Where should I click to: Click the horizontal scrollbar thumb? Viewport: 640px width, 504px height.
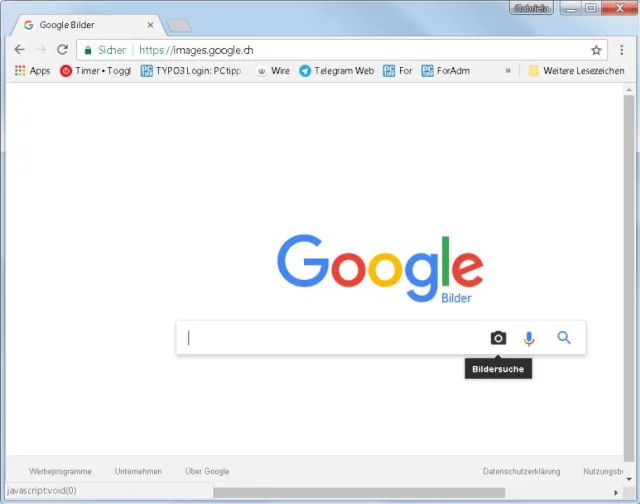359,493
